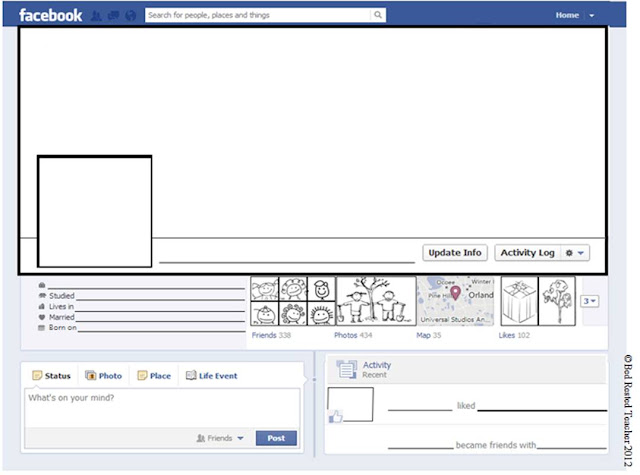
Task: Click the briefcase work icon
Action: (x=42, y=285)
